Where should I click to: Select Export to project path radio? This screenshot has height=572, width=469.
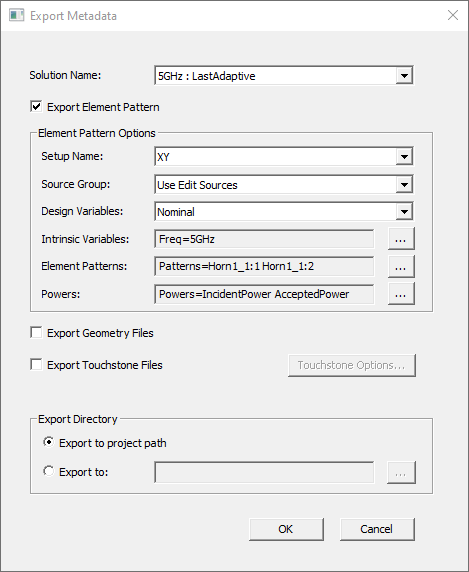pos(49,442)
